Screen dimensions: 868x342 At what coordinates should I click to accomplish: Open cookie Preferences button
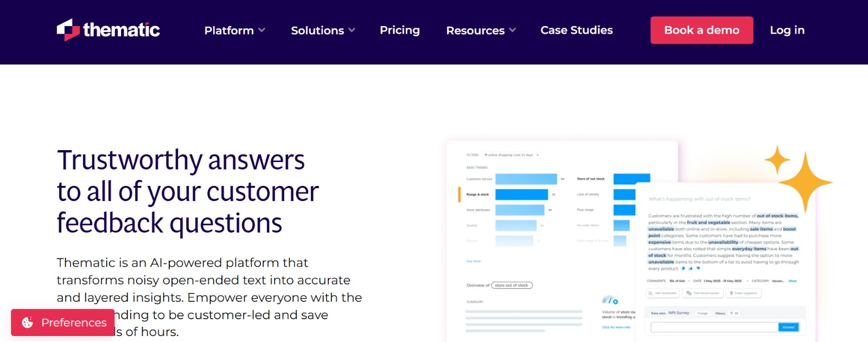[63, 322]
